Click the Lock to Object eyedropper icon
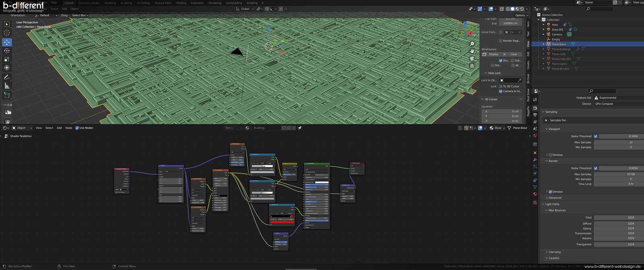This screenshot has height=270, width=644. pos(519,80)
